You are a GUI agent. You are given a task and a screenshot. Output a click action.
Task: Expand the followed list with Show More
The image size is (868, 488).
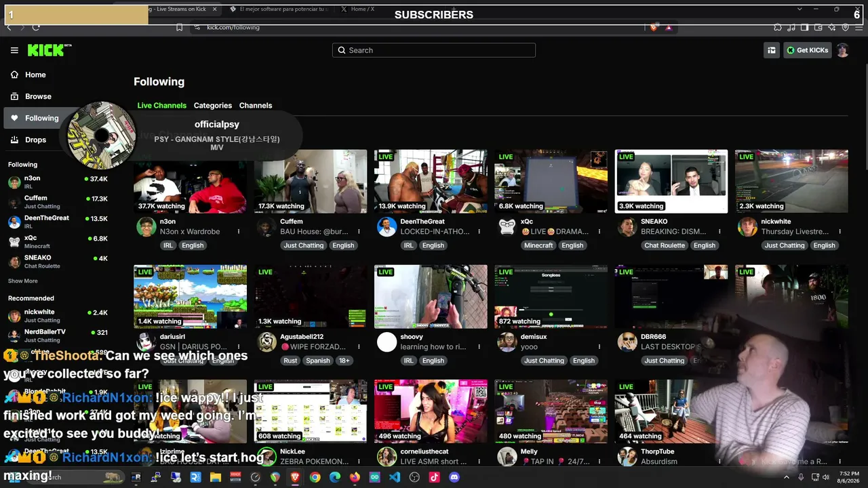coord(23,281)
